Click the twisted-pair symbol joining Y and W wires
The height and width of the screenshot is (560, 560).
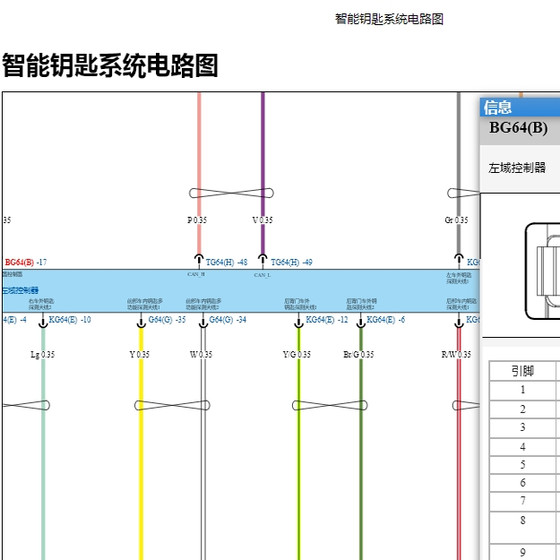(172, 405)
